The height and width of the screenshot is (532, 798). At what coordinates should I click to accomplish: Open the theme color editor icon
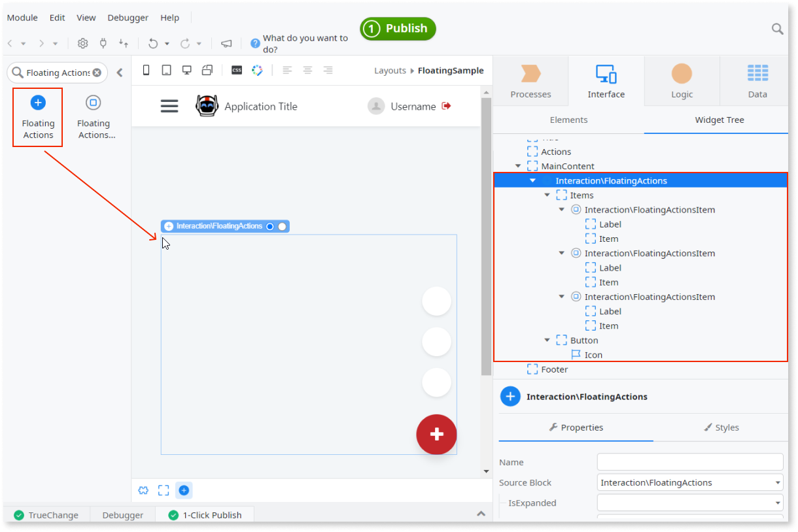[x=257, y=69]
